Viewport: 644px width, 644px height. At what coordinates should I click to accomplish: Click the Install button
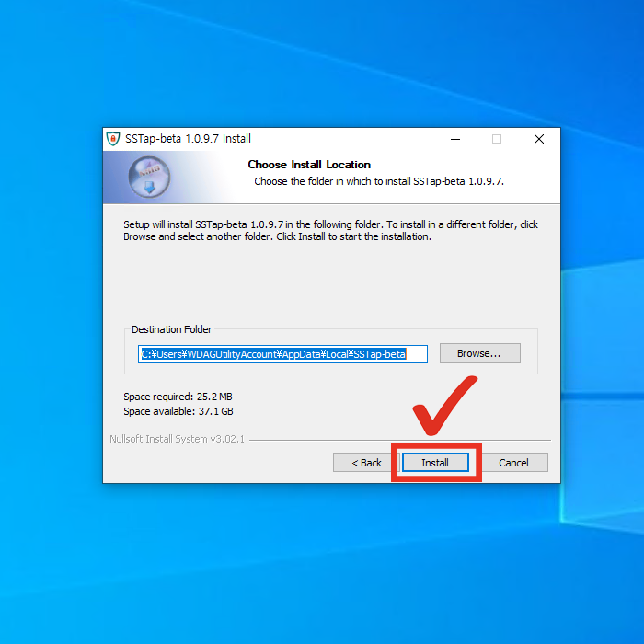pos(435,463)
